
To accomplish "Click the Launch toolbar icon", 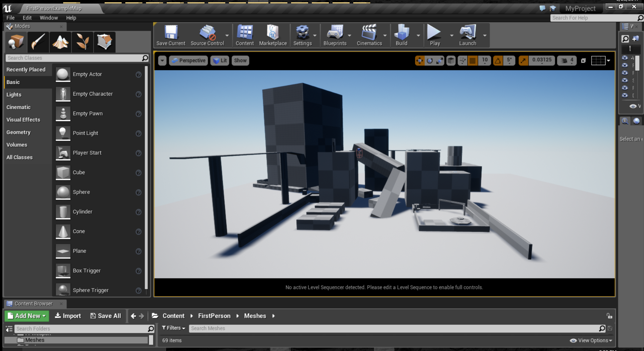I will click(468, 35).
